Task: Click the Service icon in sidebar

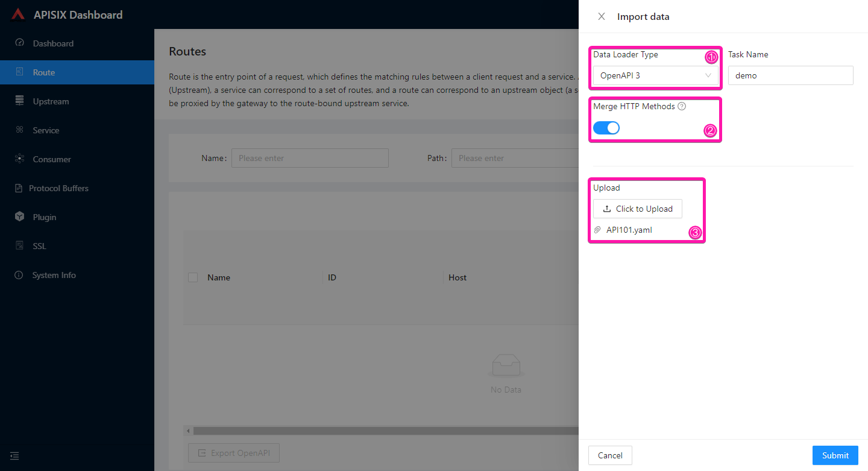Action: tap(19, 130)
